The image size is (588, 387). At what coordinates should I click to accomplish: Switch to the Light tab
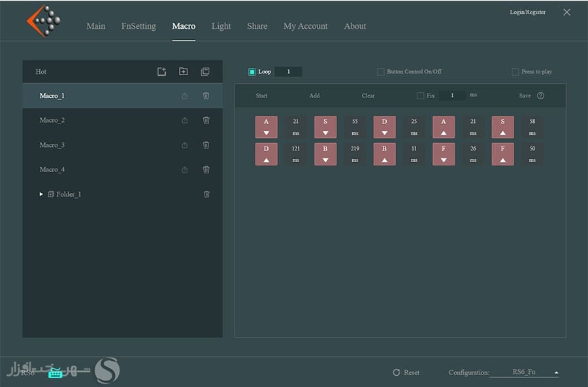coord(221,26)
